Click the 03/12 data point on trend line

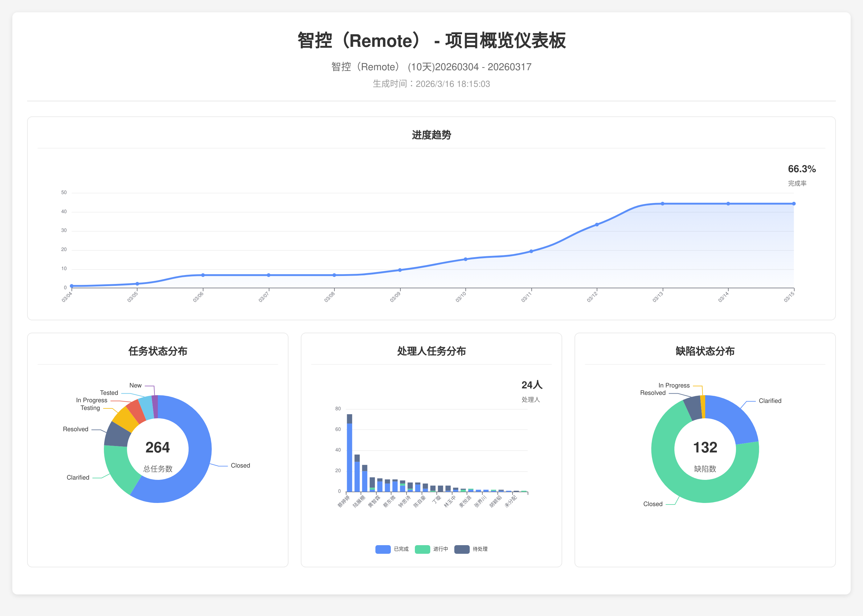597,225
